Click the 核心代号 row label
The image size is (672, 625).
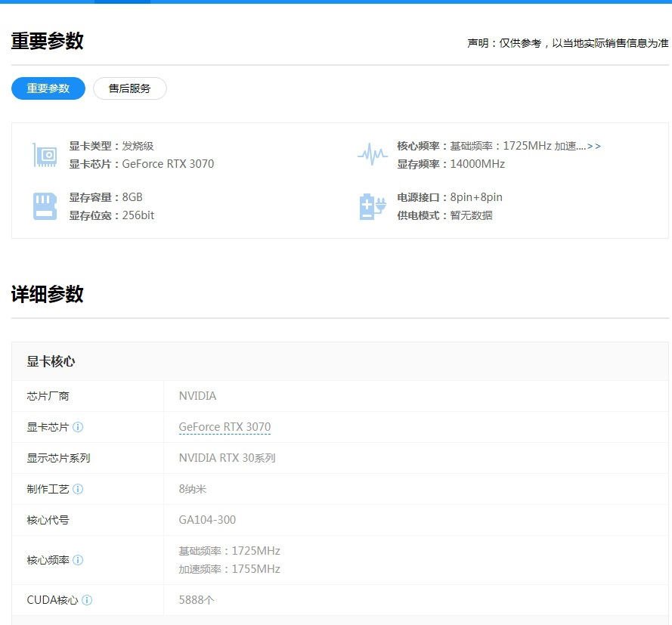(x=48, y=520)
